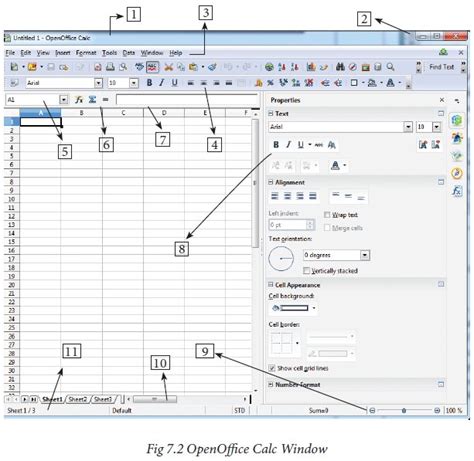This screenshot has width=474, height=461.
Task: Open sidebar font name dropdown
Action: (x=408, y=127)
